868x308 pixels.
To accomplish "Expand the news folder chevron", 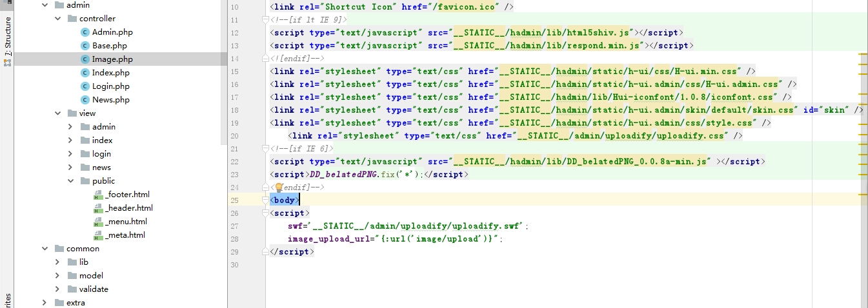I will click(70, 168).
